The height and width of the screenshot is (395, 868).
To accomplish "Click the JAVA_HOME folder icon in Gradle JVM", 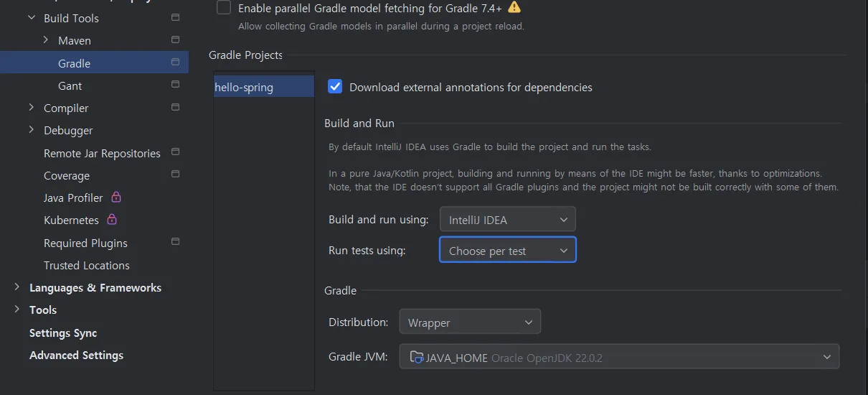I will click(x=416, y=357).
